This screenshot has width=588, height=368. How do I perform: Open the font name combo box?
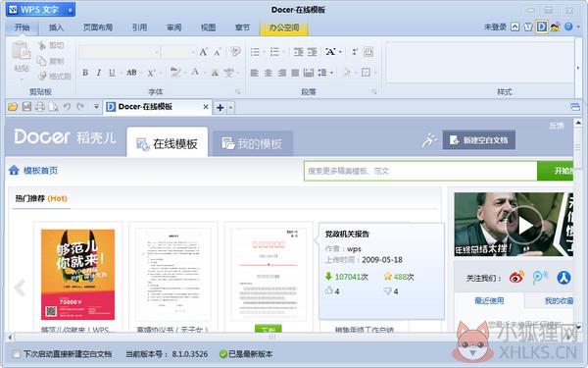[119, 52]
